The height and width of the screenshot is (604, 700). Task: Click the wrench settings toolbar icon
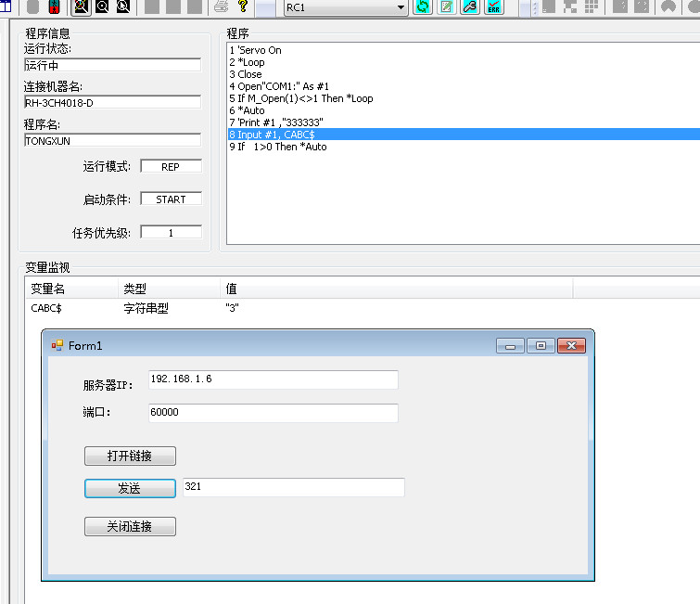pos(470,7)
